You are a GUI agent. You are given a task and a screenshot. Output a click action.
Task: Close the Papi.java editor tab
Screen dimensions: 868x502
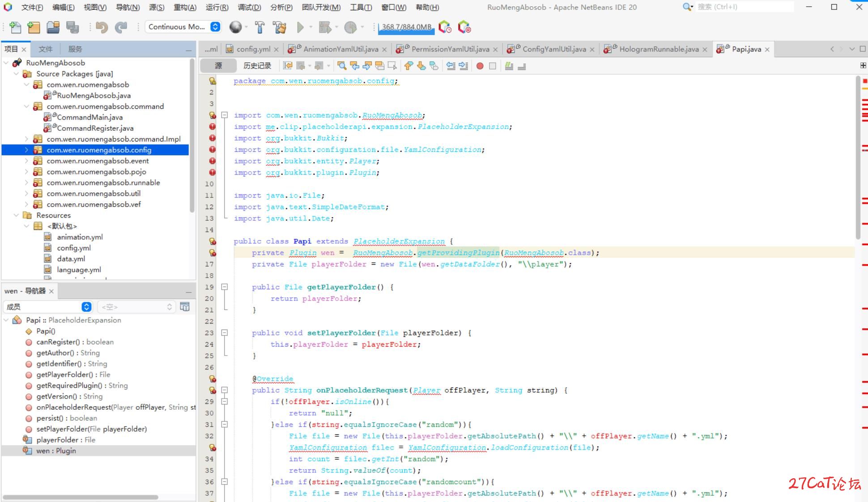[x=767, y=50]
